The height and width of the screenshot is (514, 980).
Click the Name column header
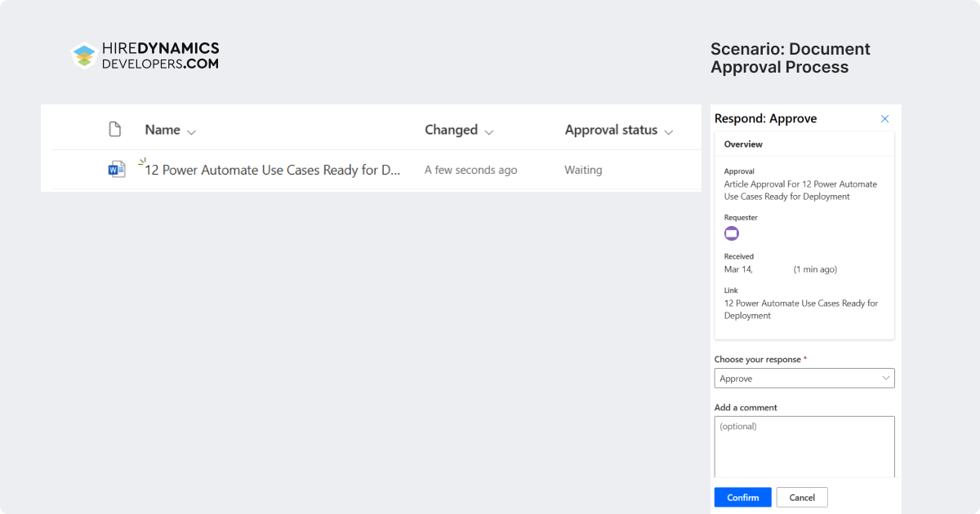point(163,130)
